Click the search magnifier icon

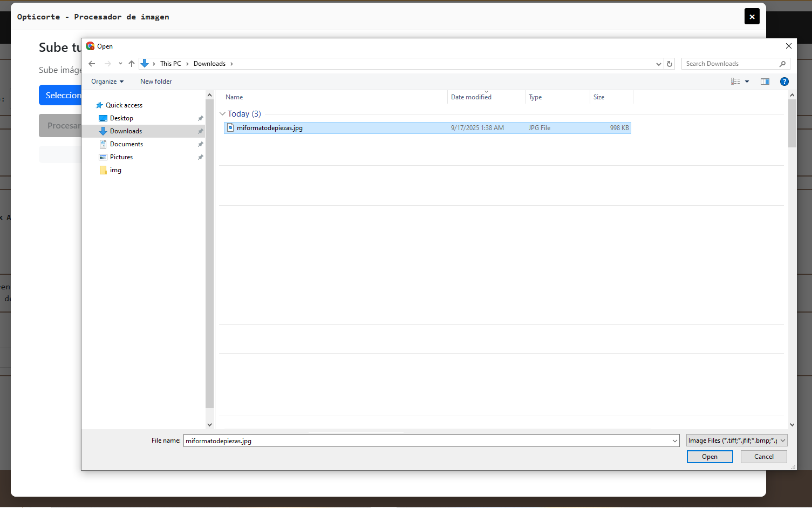pos(782,64)
